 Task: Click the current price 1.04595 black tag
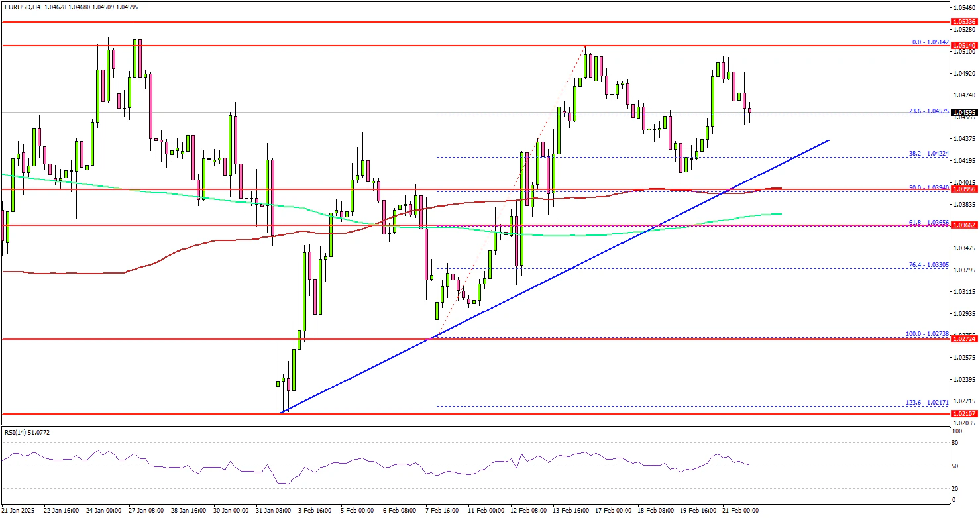[x=965, y=113]
